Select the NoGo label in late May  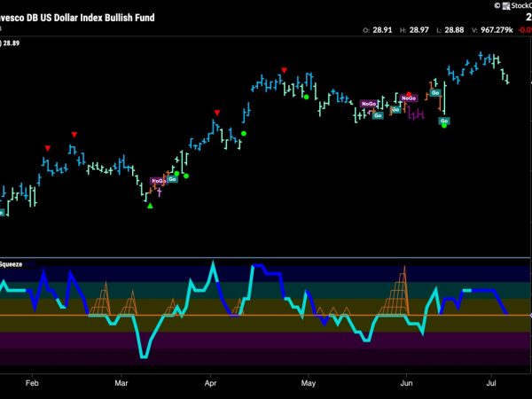(x=369, y=104)
